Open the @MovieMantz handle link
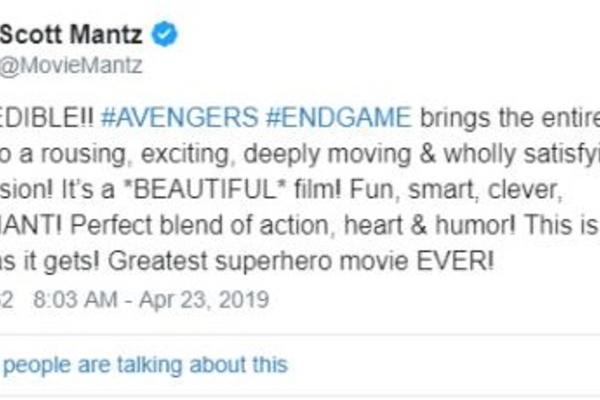The height and width of the screenshot is (400, 600). 71,65
